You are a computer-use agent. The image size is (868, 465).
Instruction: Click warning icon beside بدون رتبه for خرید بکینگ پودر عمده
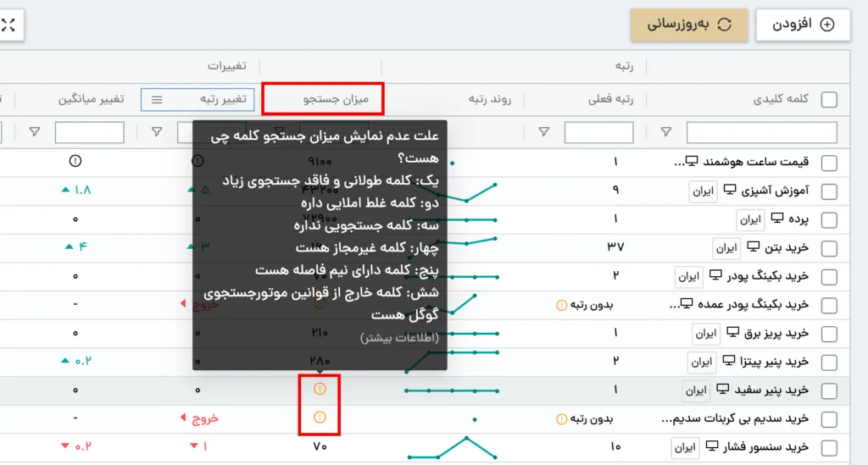[x=561, y=305]
